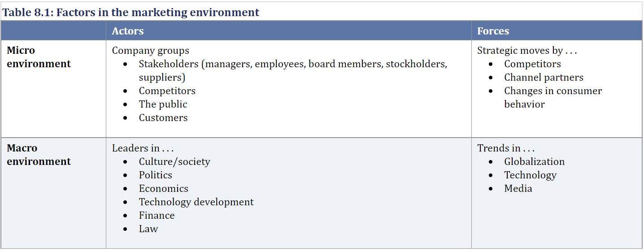Select the 'Forces' column header
The width and height of the screenshot is (644, 251).
point(493,31)
